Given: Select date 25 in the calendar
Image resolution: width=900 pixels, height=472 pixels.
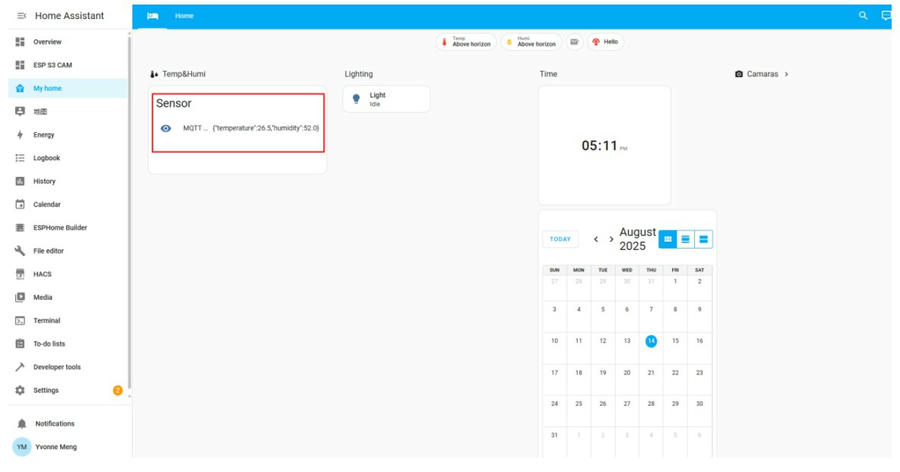Looking at the screenshot, I should 579,404.
